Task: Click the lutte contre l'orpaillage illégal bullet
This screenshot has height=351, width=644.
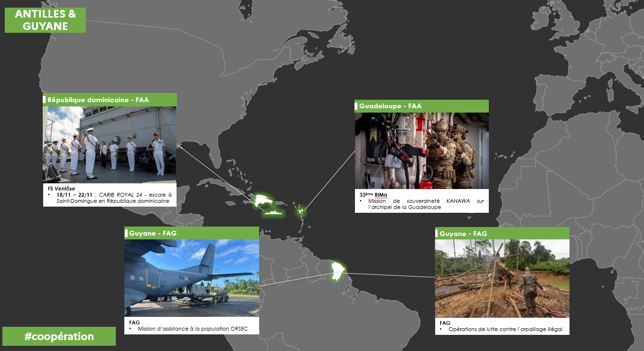Action: pos(501,329)
